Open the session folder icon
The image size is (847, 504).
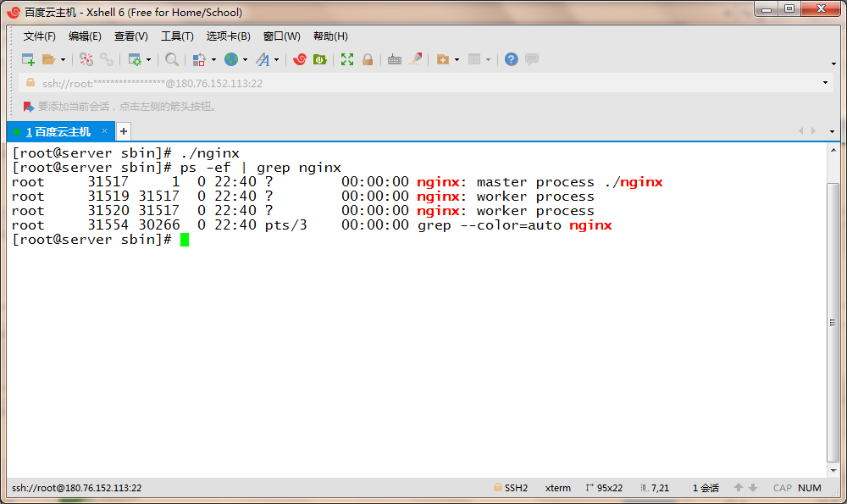(48, 59)
